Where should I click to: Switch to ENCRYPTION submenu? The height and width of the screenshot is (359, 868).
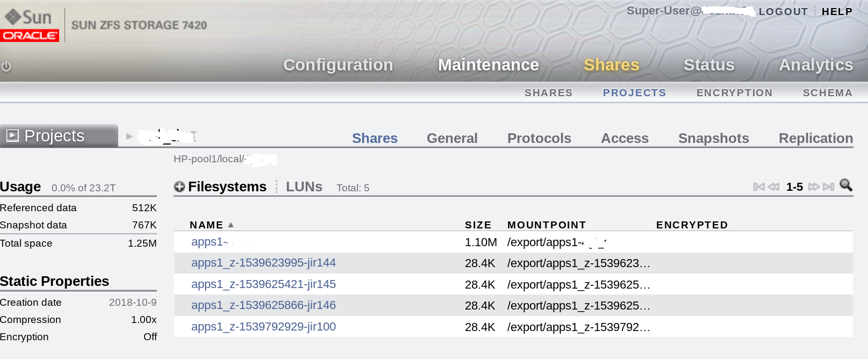pos(735,93)
